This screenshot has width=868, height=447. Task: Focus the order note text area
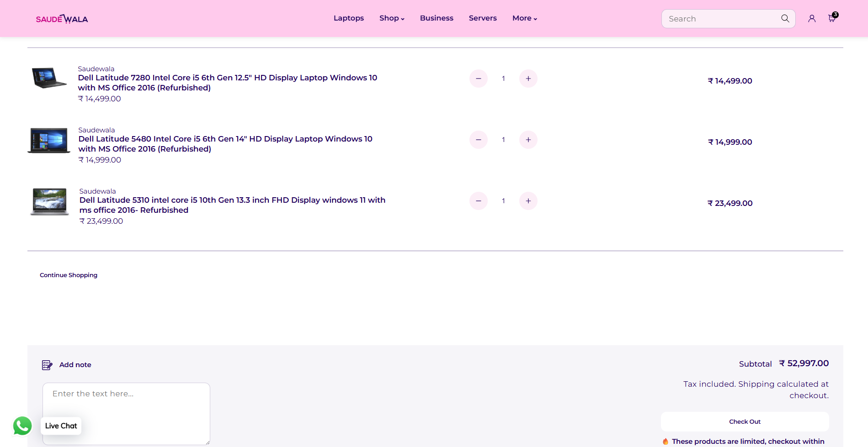(126, 413)
